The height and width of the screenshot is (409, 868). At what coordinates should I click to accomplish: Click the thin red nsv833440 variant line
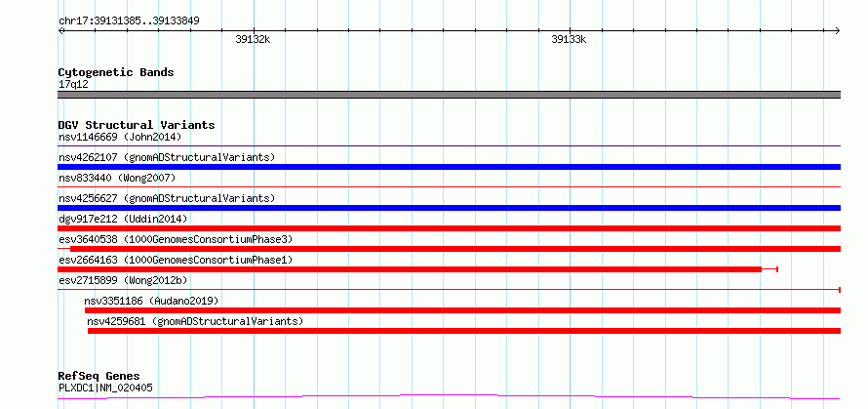click(x=449, y=187)
